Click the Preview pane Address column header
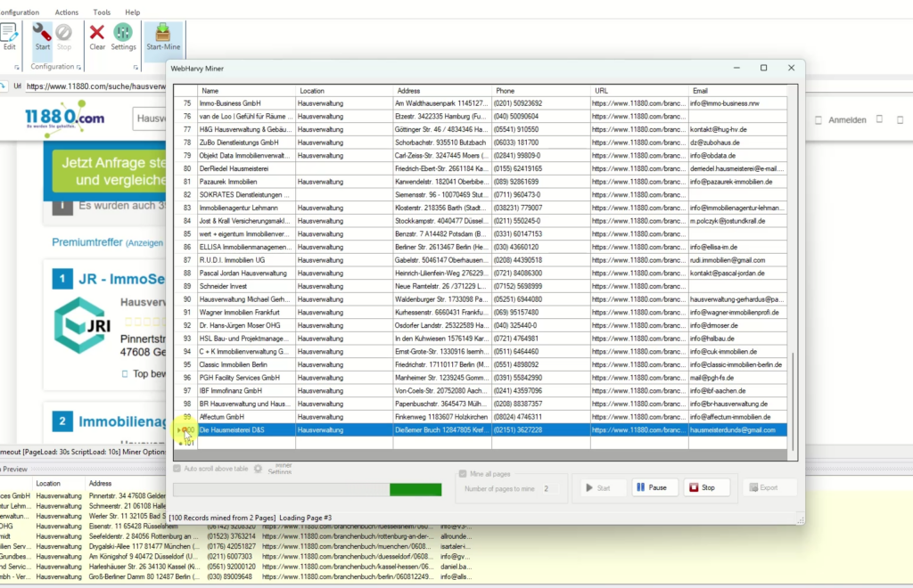Viewport: 913px width, 588px height. click(x=100, y=483)
